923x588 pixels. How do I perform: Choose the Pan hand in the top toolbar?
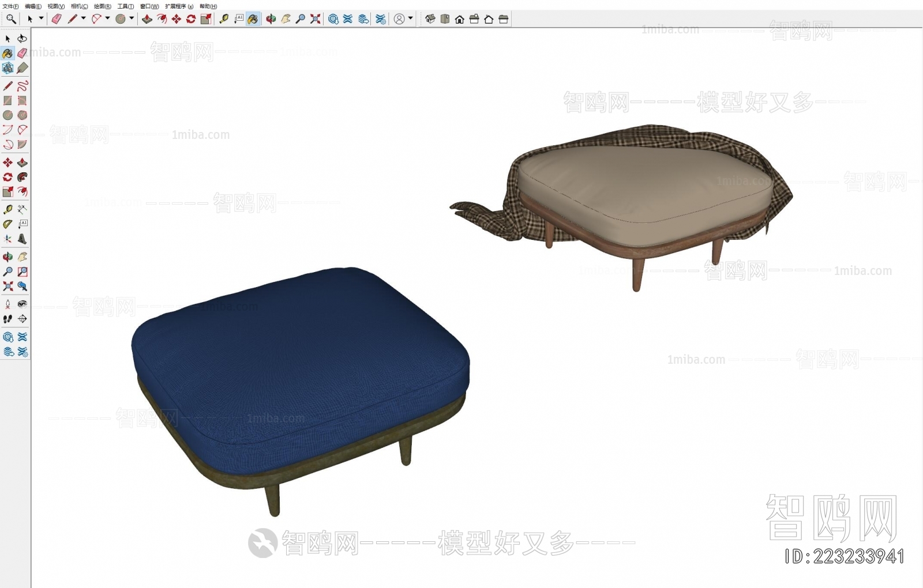(286, 19)
